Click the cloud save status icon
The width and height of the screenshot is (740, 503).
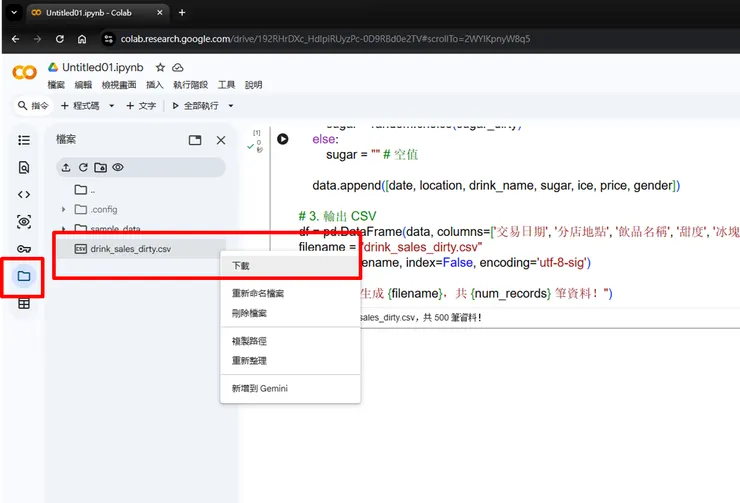click(177, 67)
